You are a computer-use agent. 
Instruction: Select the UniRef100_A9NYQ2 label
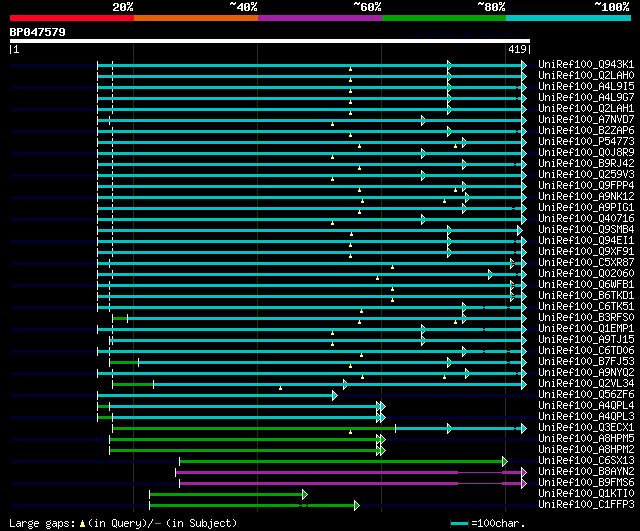click(x=586, y=373)
